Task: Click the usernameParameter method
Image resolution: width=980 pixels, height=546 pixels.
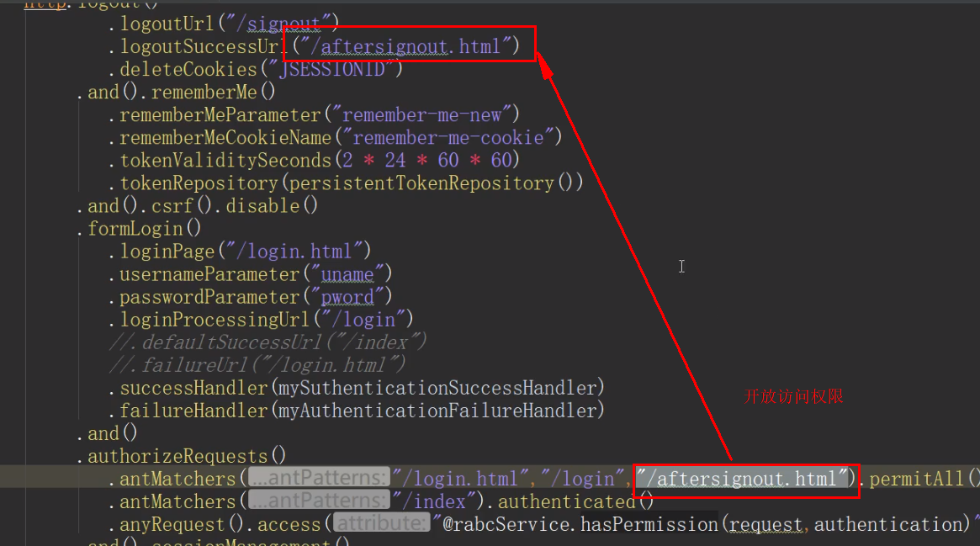Action: [x=209, y=274]
